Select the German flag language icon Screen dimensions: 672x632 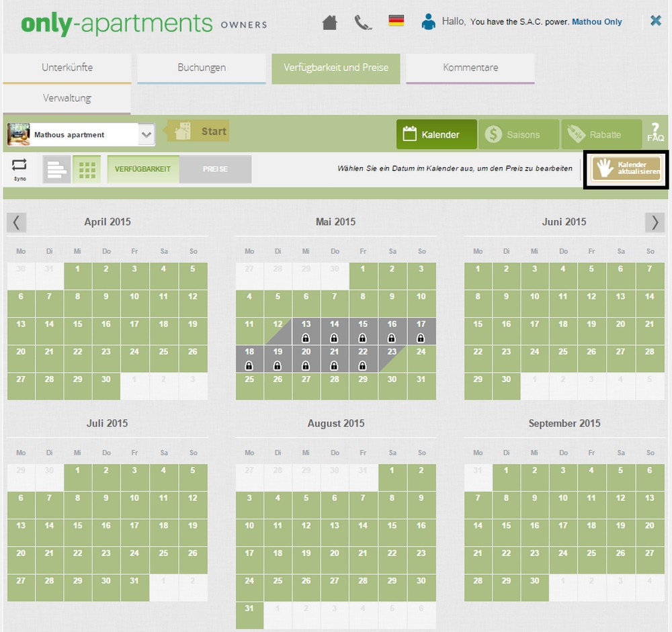pos(396,21)
